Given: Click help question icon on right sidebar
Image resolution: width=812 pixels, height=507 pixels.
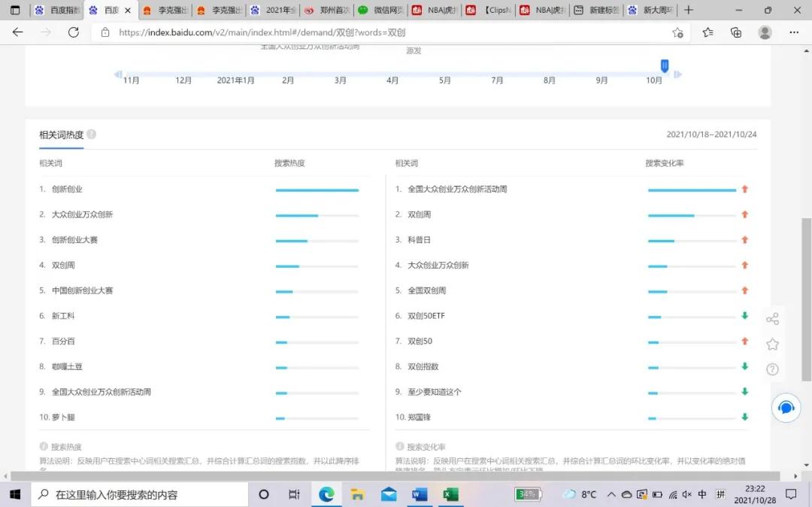Looking at the screenshot, I should tap(772, 369).
